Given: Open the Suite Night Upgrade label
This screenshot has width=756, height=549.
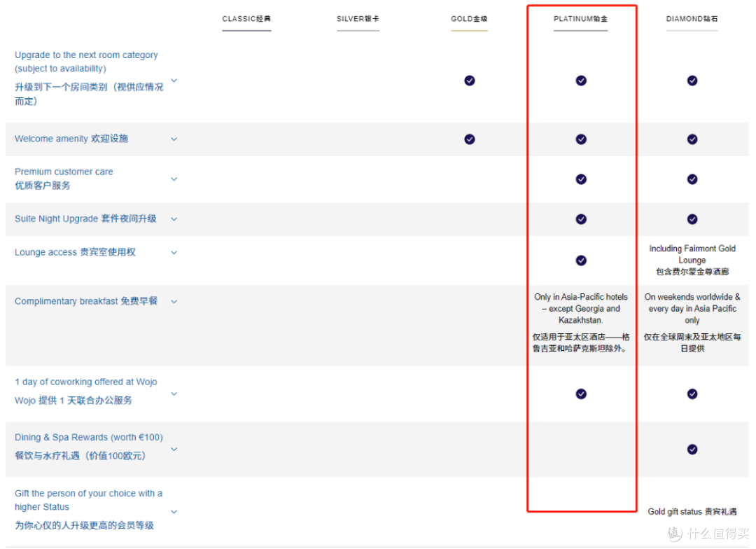Looking at the screenshot, I should [x=85, y=218].
